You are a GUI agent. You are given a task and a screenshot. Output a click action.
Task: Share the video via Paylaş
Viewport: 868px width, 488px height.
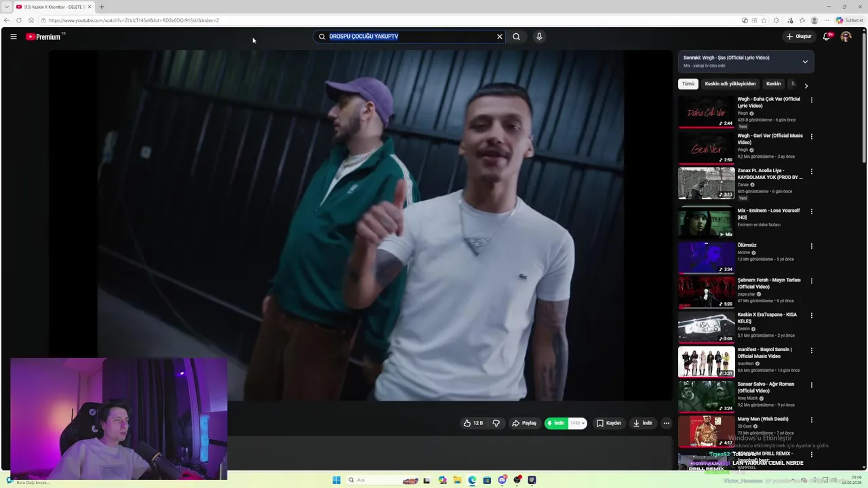tap(524, 423)
